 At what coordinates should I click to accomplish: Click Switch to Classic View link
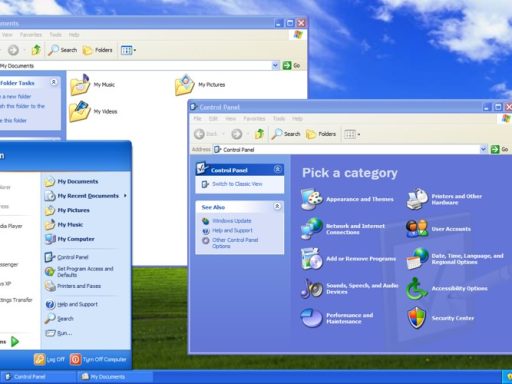coord(237,184)
